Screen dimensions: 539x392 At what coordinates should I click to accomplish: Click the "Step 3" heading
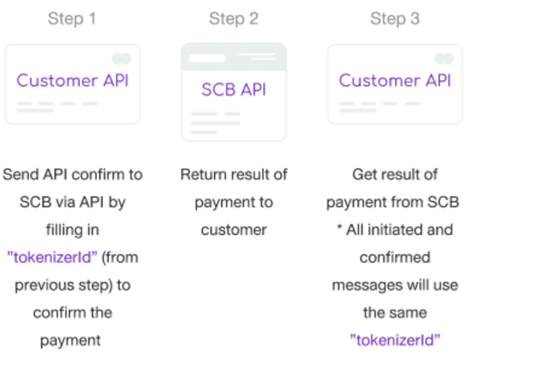395,19
